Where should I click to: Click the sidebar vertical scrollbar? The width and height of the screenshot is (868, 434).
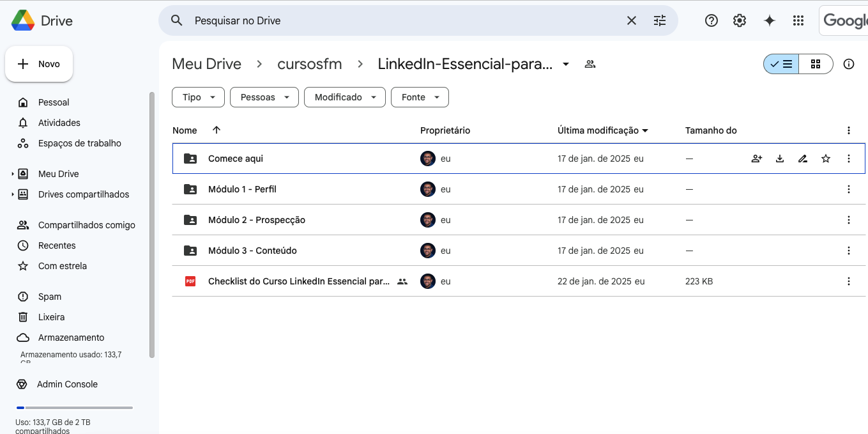[x=151, y=225]
